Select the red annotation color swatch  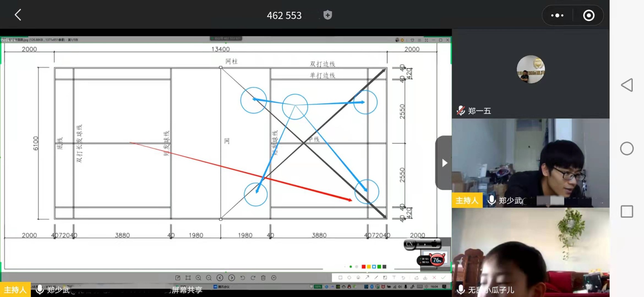click(x=364, y=267)
